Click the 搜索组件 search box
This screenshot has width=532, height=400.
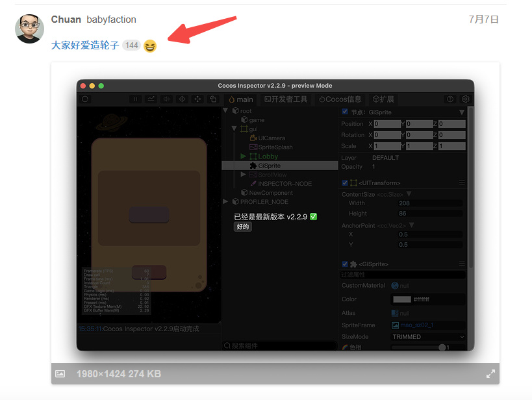[x=279, y=345]
